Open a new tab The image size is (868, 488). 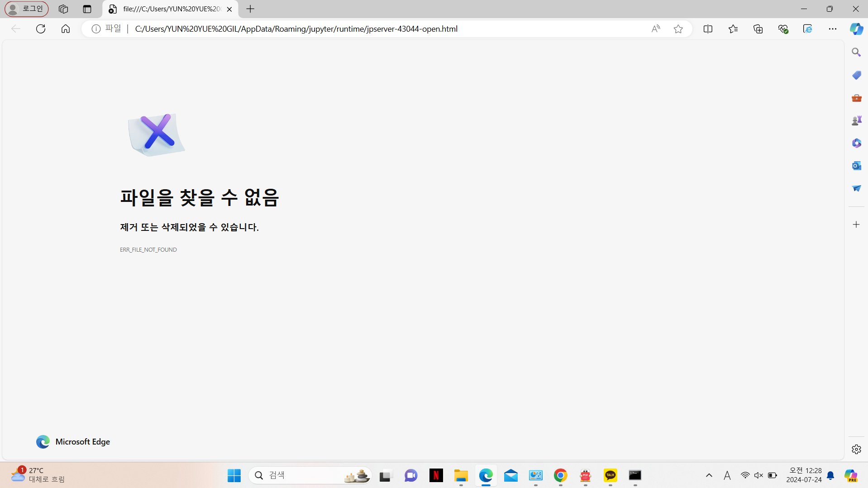pyautogui.click(x=250, y=9)
